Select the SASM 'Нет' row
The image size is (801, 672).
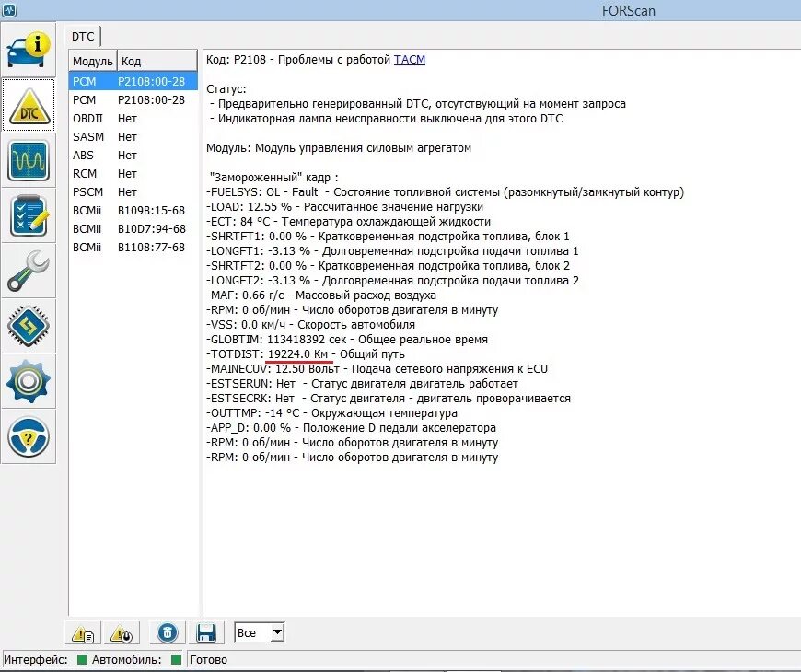133,136
